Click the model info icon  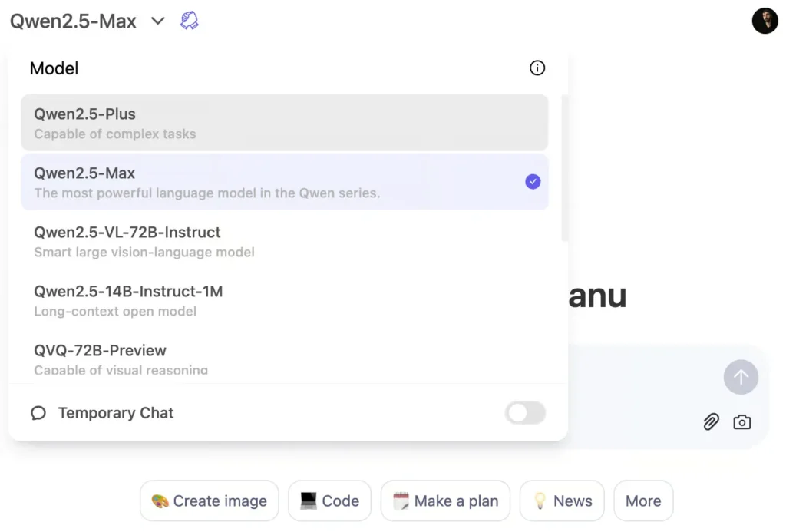pyautogui.click(x=537, y=68)
